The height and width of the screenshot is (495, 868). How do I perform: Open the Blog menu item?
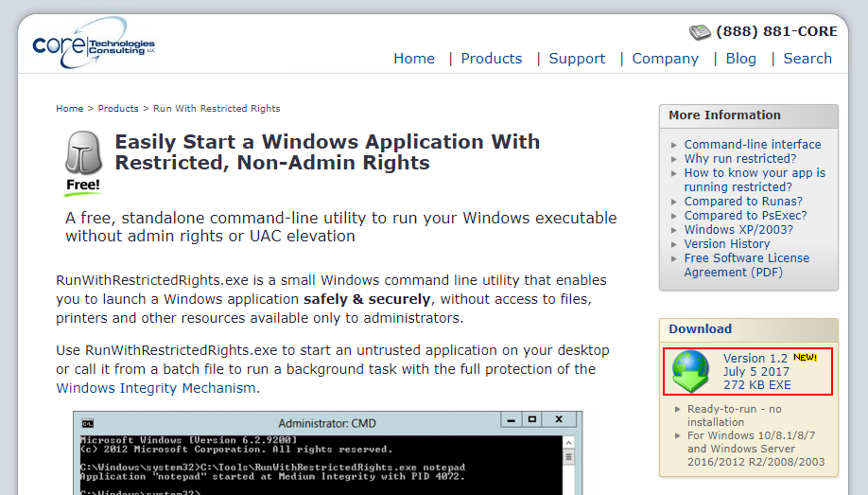[x=740, y=59]
